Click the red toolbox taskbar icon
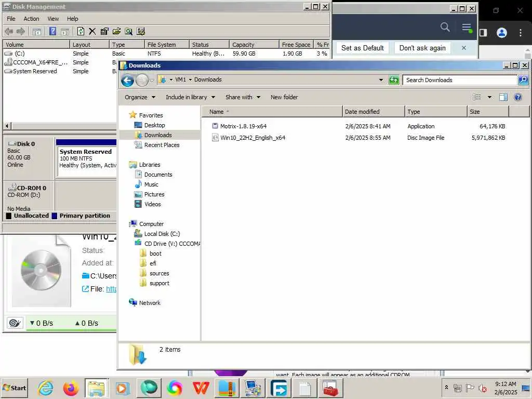 (x=330, y=388)
